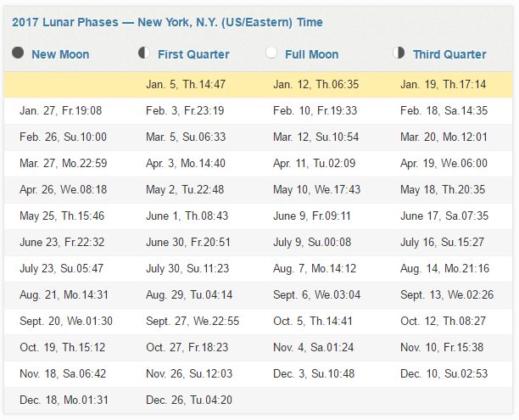Click the Full Moon white circle icon
519x420 pixels.
[x=271, y=53]
